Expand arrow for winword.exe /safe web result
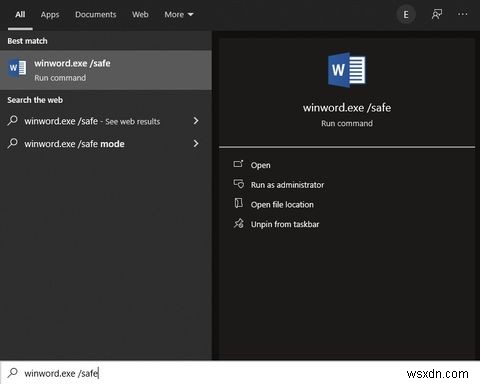This screenshot has width=480, height=384. (196, 121)
